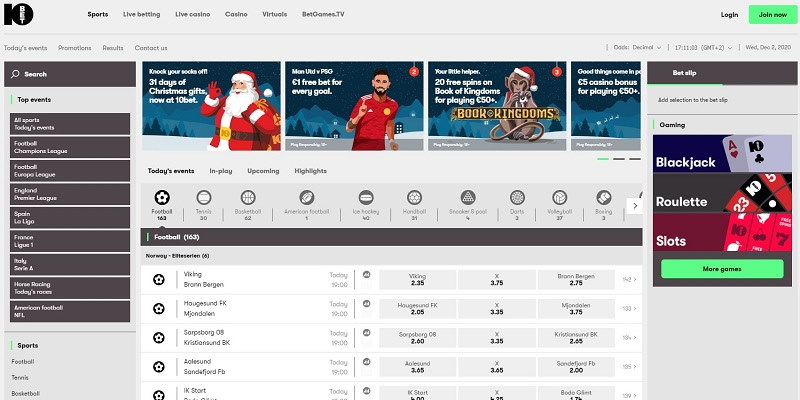Select the Darts sport icon
Image resolution: width=800 pixels, height=400 pixels.
[517, 197]
